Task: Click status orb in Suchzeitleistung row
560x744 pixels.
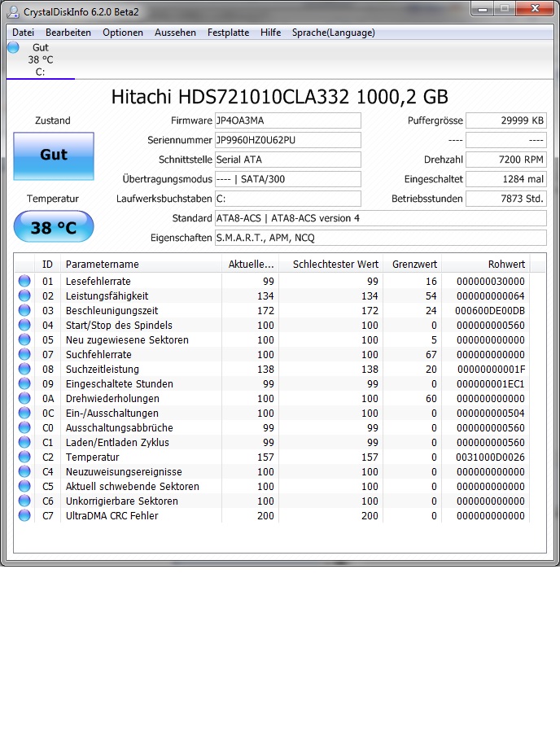Action: point(24,369)
